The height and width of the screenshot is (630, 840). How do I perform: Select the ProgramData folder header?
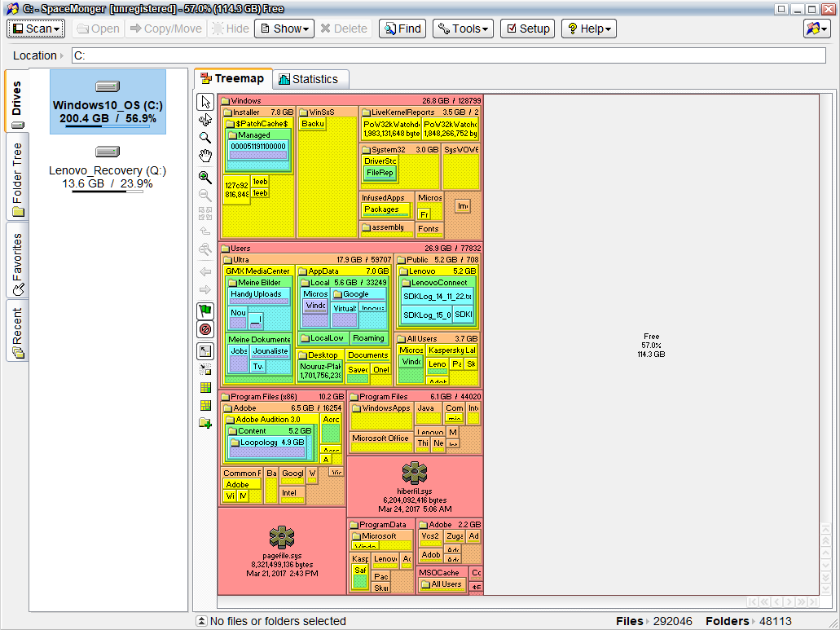(381, 525)
